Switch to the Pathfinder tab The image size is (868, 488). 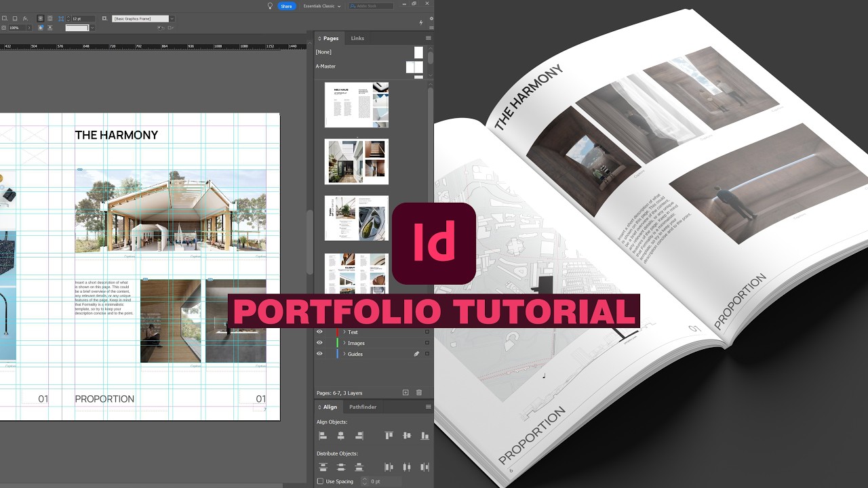click(363, 407)
